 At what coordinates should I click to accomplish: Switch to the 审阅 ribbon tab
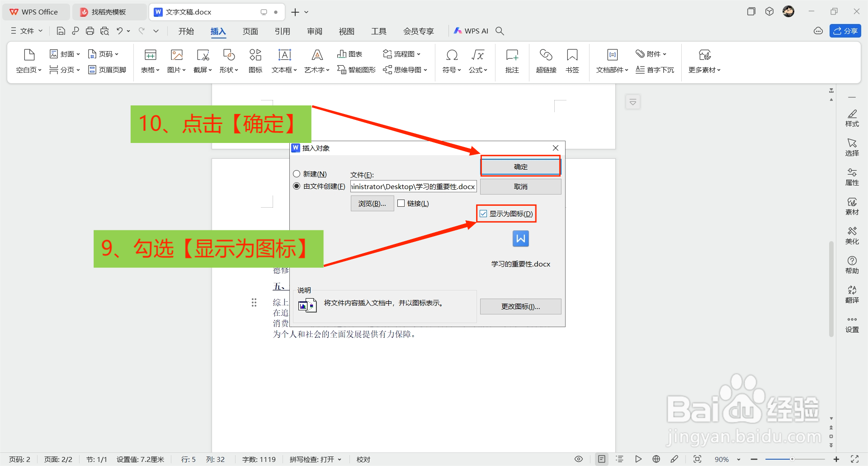pyautogui.click(x=315, y=31)
